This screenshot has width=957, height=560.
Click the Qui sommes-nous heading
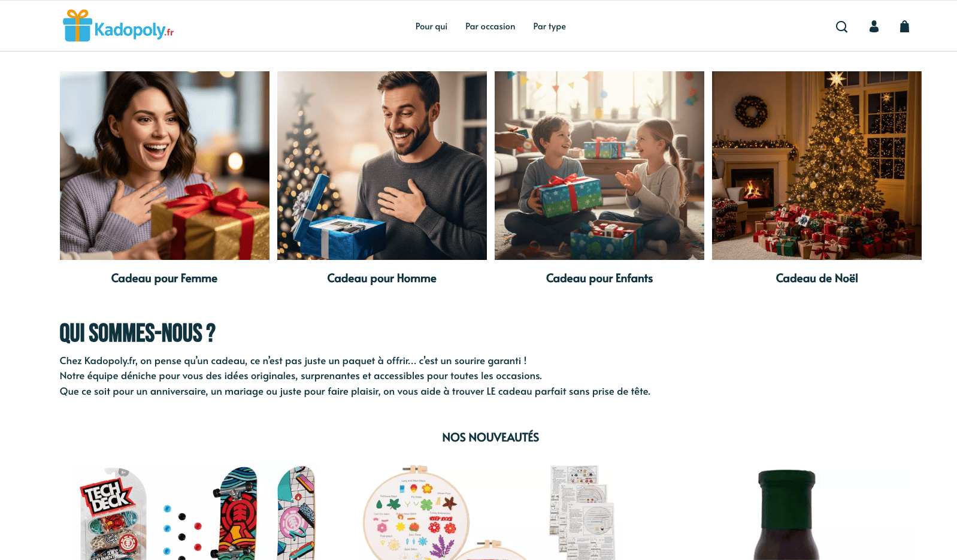[137, 333]
